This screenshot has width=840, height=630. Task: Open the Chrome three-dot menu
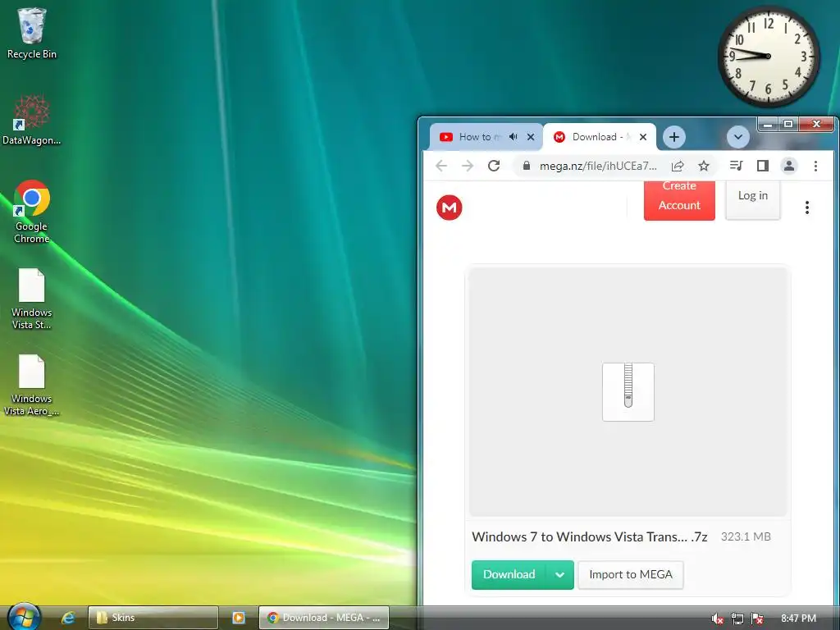(815, 166)
